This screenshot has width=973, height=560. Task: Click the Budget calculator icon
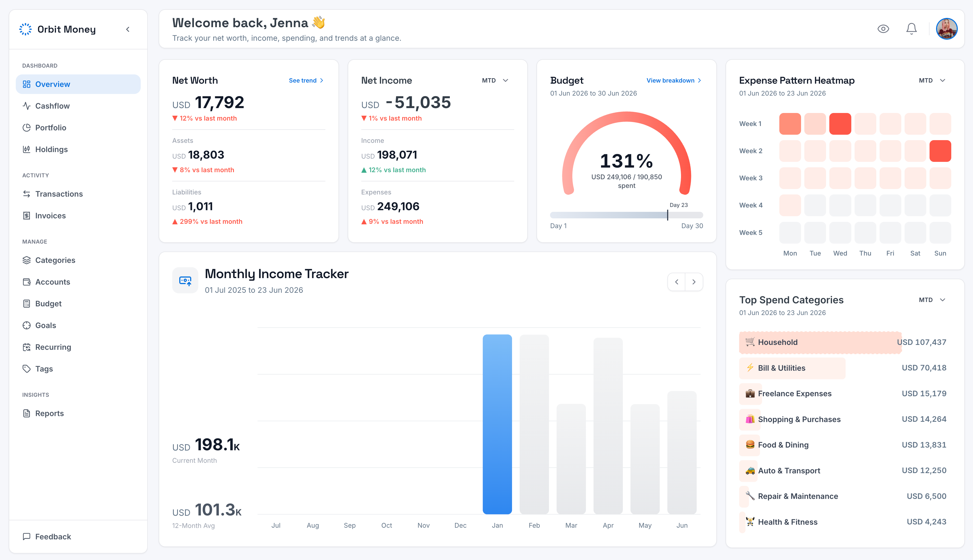[x=27, y=304]
